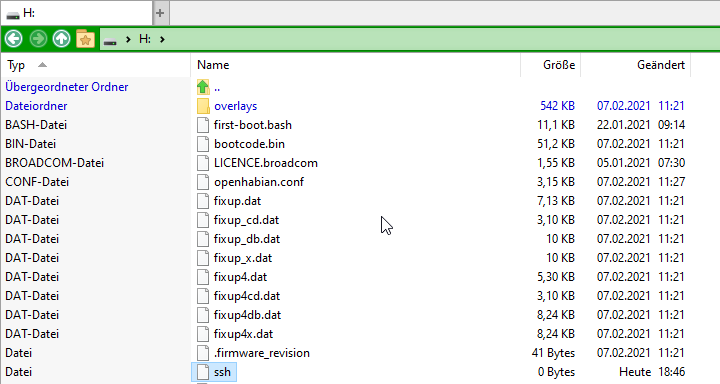Select the .firmware_revision file icon
The height and width of the screenshot is (384, 720).
(x=203, y=353)
